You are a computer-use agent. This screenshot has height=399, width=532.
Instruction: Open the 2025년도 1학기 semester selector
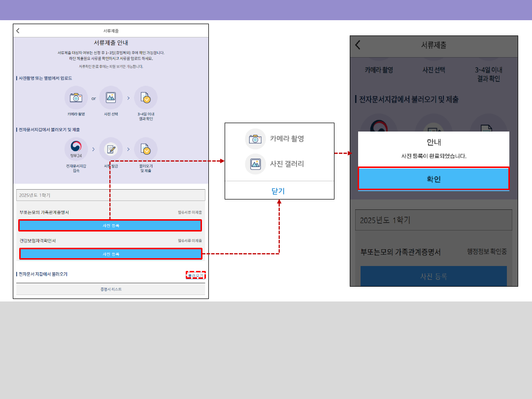pos(110,195)
